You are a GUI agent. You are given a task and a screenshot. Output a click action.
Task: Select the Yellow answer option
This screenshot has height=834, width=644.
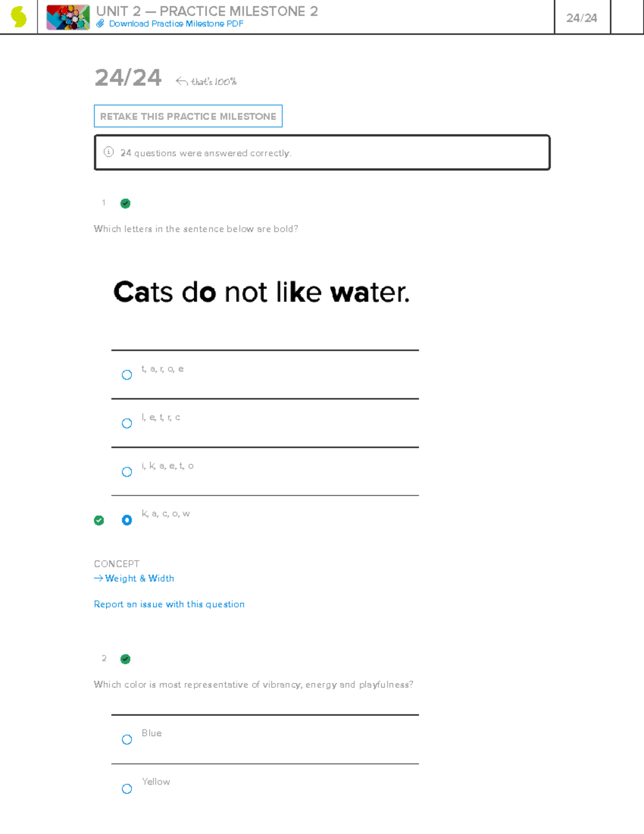tap(127, 788)
